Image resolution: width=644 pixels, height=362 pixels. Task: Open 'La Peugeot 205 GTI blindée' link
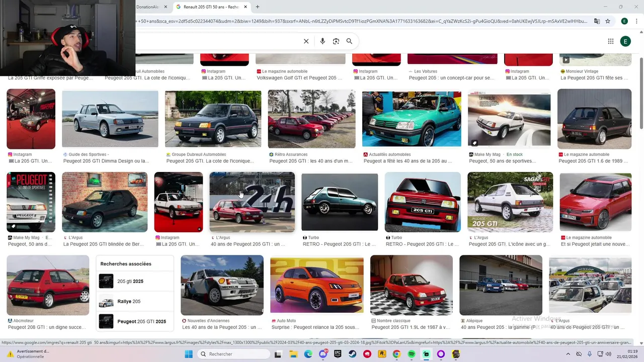coord(104,244)
